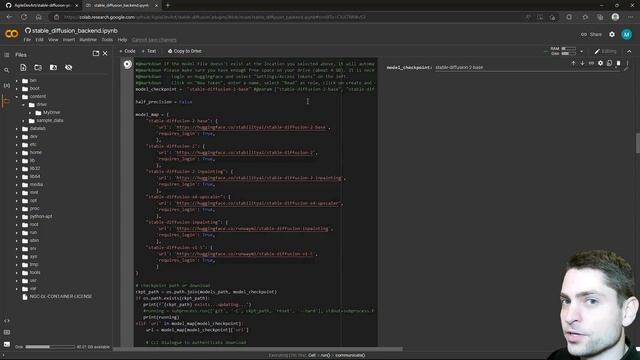Open stable-diffusion-2-base huggingface URL
This screenshot has width=640, height=360.
[x=251, y=127]
